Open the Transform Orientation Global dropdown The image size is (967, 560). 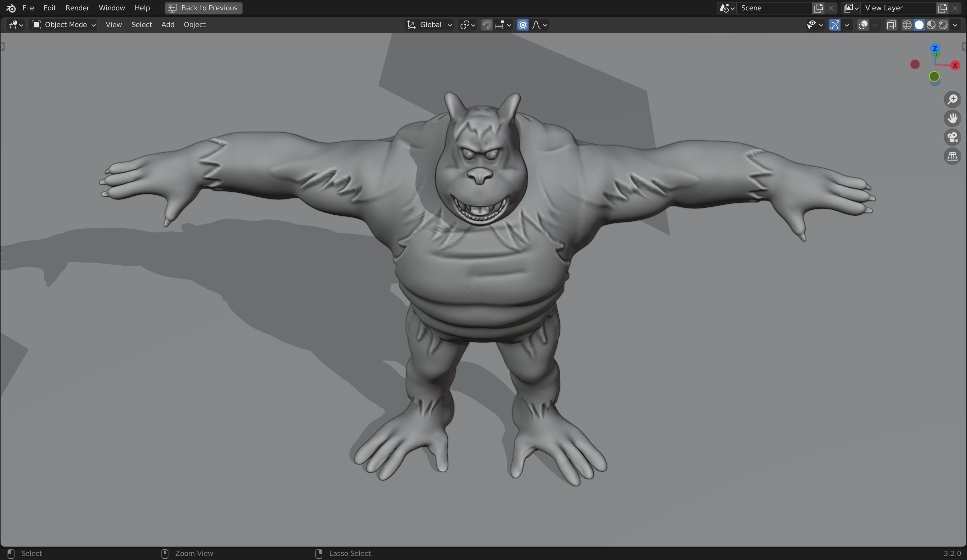429,25
